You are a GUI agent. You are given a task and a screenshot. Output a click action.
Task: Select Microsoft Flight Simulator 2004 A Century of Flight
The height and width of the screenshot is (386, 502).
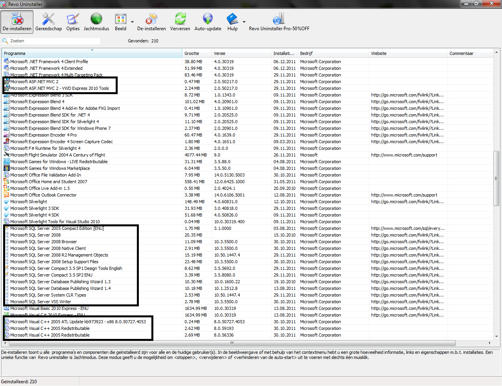click(x=57, y=155)
